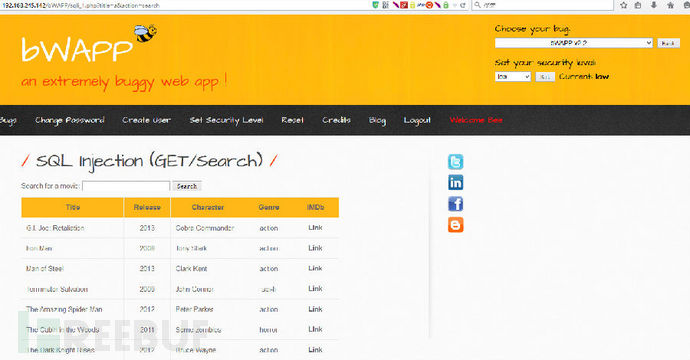Open the IMDb Link for The Amazing Spider-Man
The image size is (690, 360).
pyautogui.click(x=315, y=309)
